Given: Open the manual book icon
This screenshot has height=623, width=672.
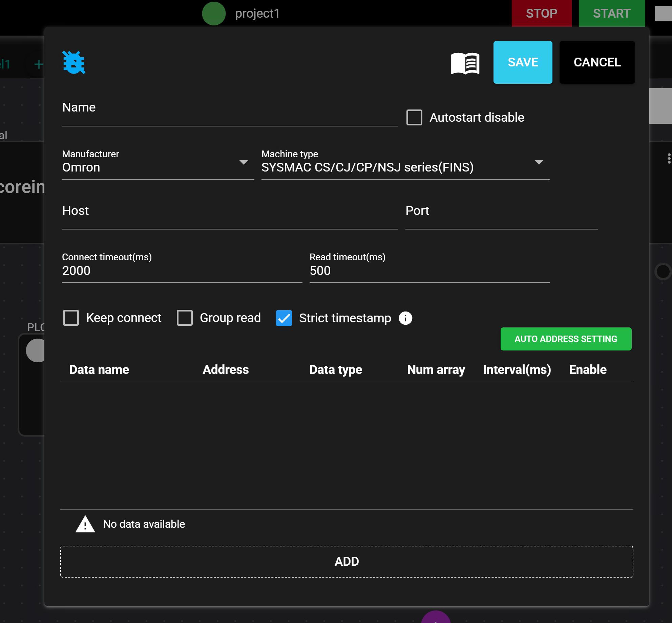Looking at the screenshot, I should coord(465,63).
